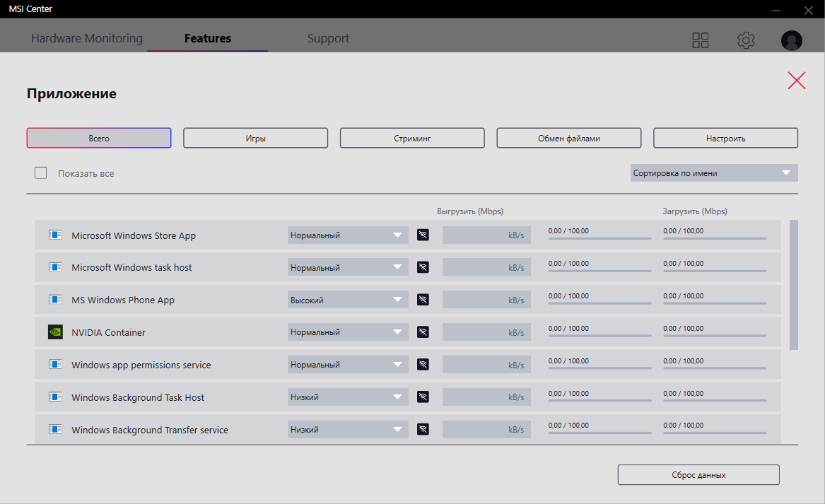The height and width of the screenshot is (504, 825).
Task: Select the Microsoft Windows Store App name
Action: [x=134, y=235]
